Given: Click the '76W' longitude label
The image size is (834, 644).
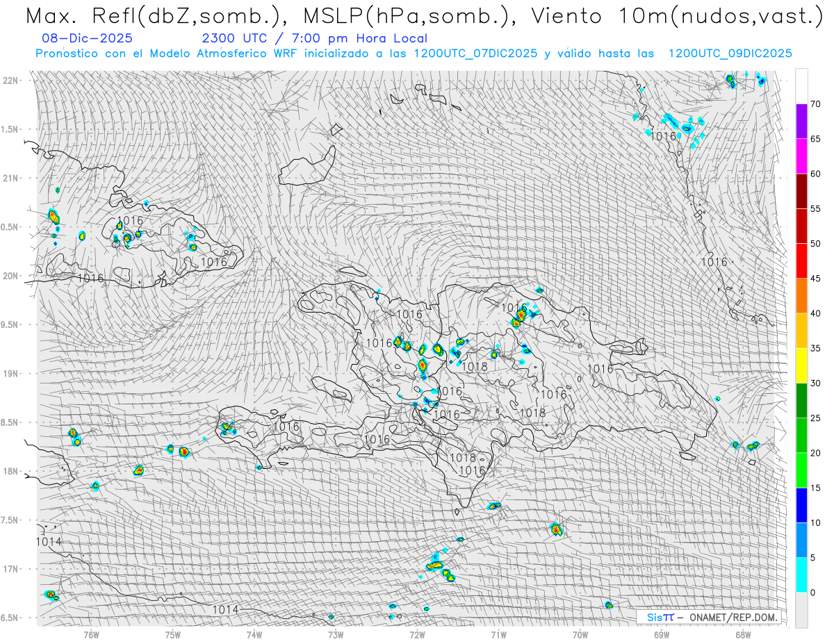Looking at the screenshot, I should 91,634.
